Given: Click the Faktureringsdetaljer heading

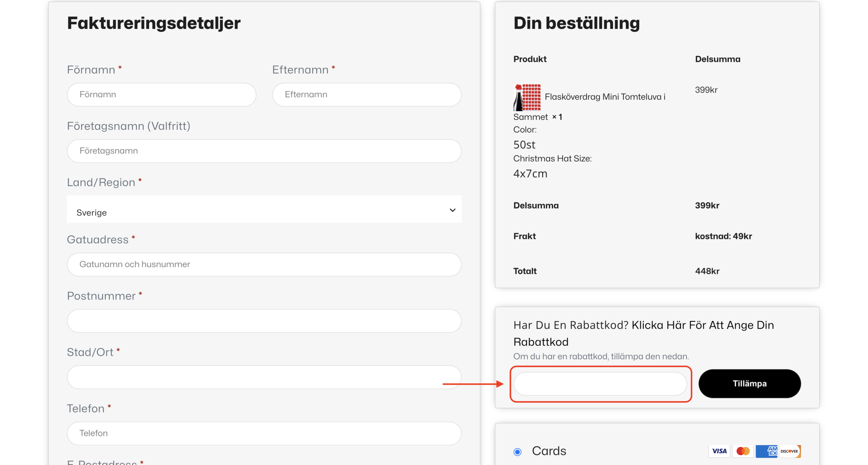Looking at the screenshot, I should pos(154,23).
